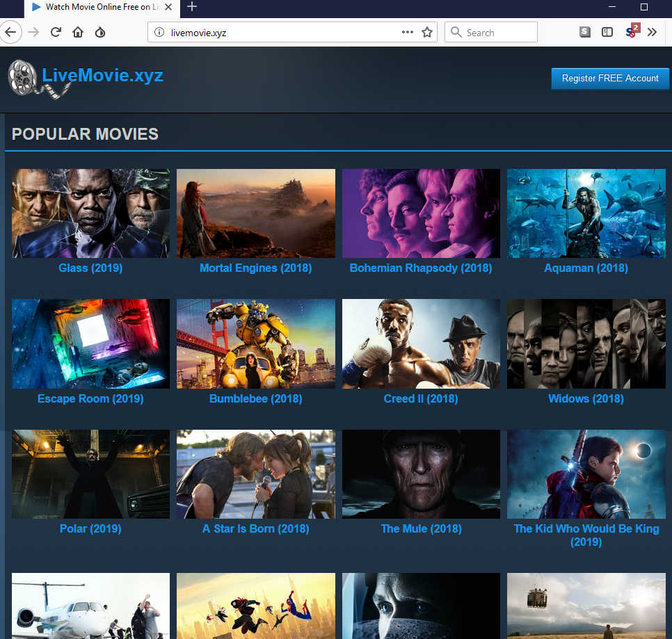The width and height of the screenshot is (672, 639).
Task: Click Widows (2018) title link
Action: click(x=586, y=398)
